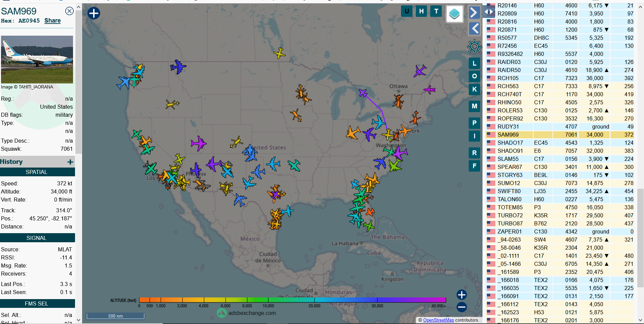Screen dimensions: 644x324
Task: Select the dark blue aircraft in northwest US
Action: (178, 67)
